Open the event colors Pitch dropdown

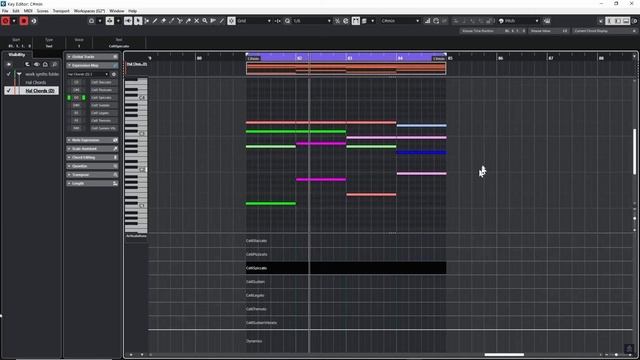click(x=519, y=21)
